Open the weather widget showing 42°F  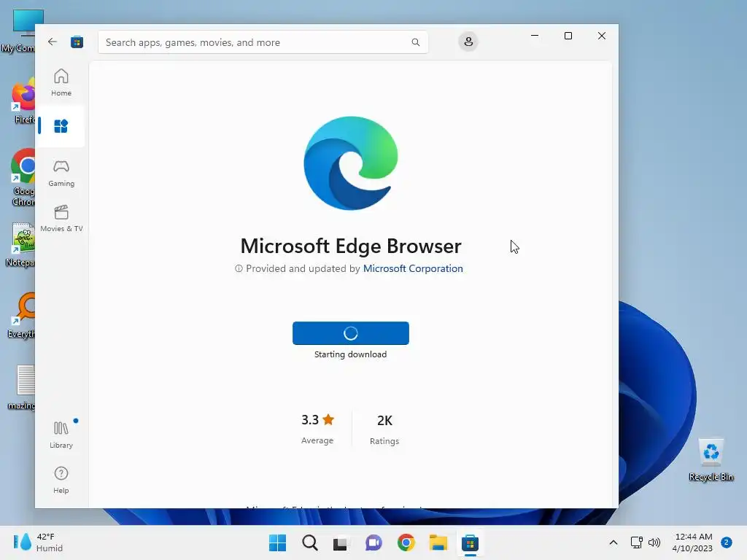pyautogui.click(x=38, y=542)
